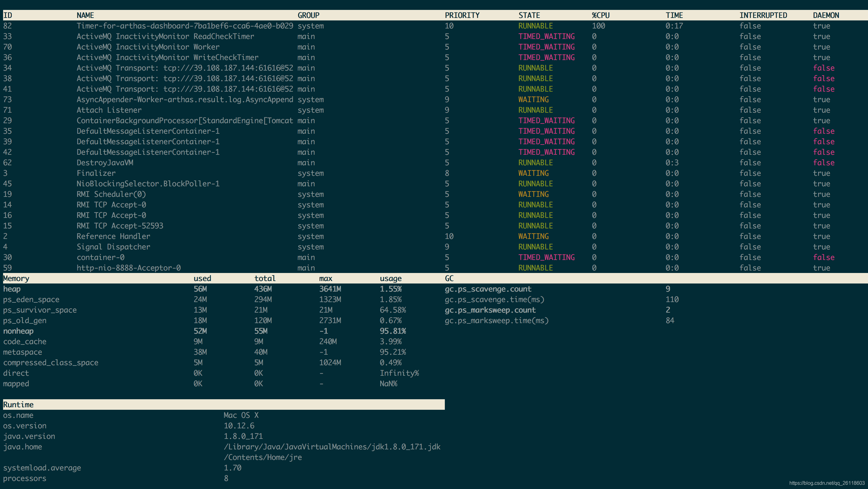The image size is (868, 489).
Task: Click survivor space usage 64.58%
Action: point(393,310)
